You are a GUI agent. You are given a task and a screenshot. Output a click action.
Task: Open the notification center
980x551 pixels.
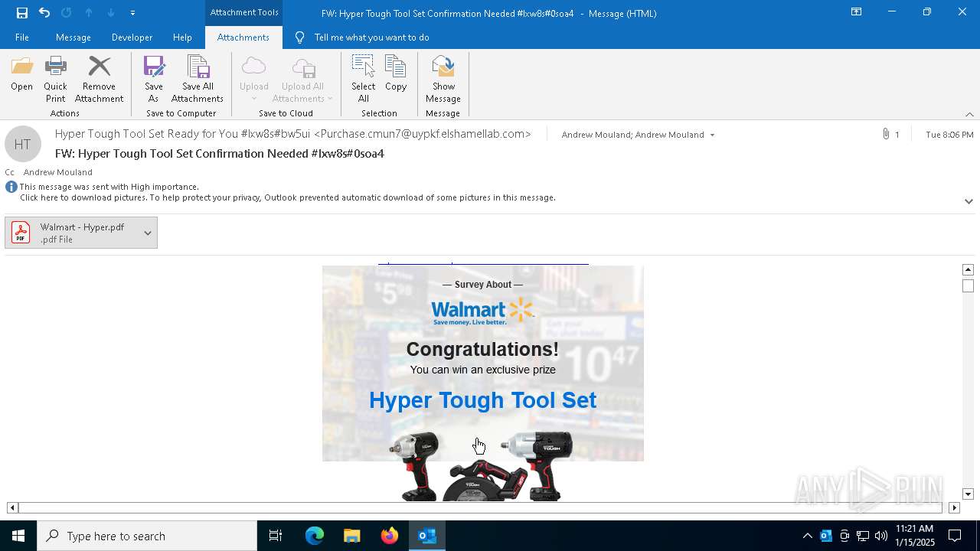[955, 536]
